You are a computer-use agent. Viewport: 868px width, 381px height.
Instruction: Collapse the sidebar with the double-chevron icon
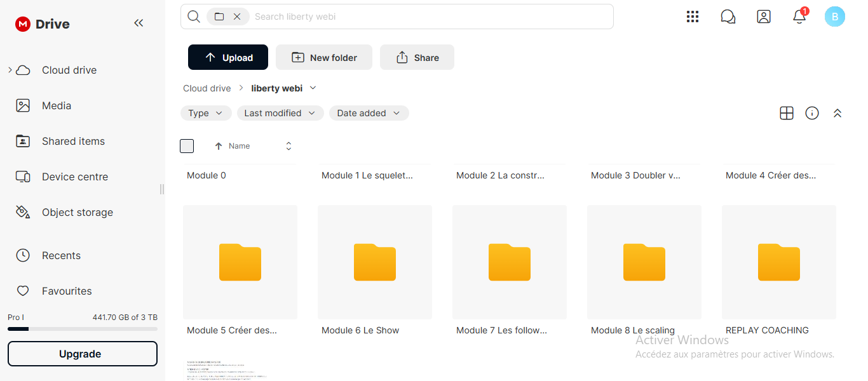pyautogui.click(x=139, y=23)
